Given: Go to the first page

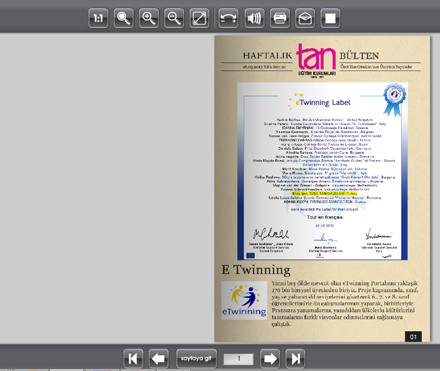Looking at the screenshot, I should (x=133, y=359).
